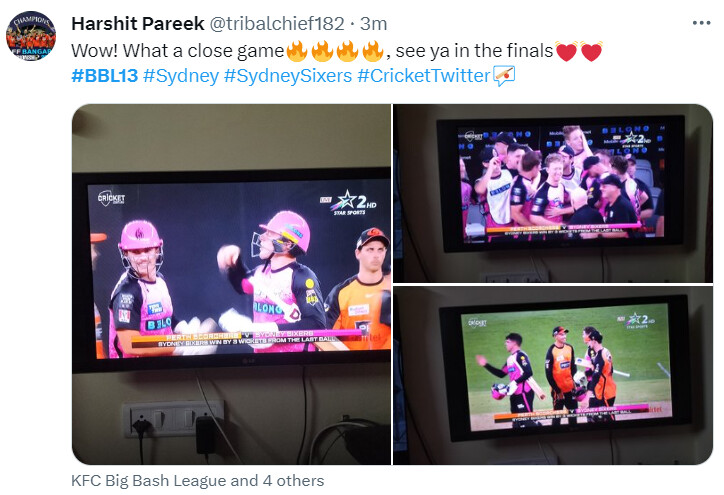This screenshot has height=495, width=724.
Task: Click 'KFC Big Bash League and 4 others' tags
Action: click(x=198, y=481)
